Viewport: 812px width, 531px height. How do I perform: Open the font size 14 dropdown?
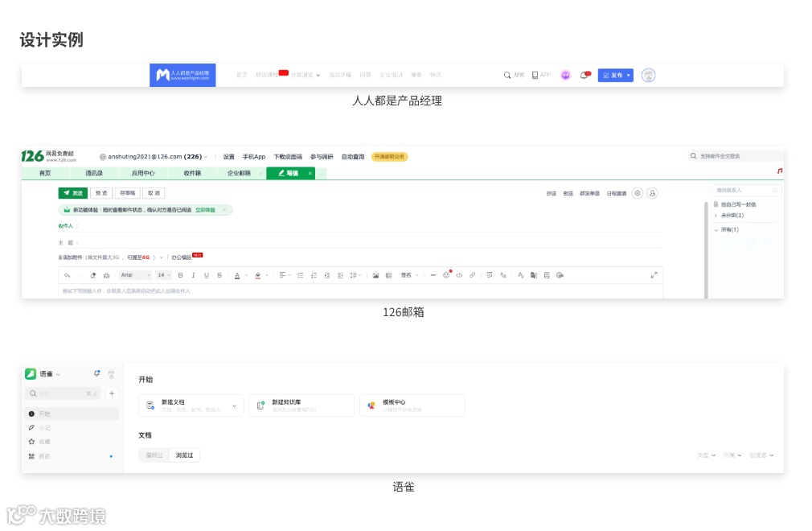164,275
